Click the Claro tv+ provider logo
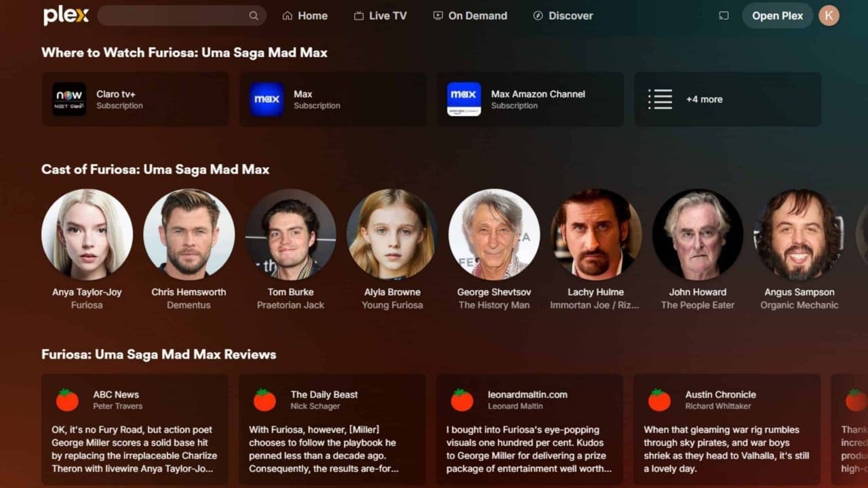 pos(68,99)
